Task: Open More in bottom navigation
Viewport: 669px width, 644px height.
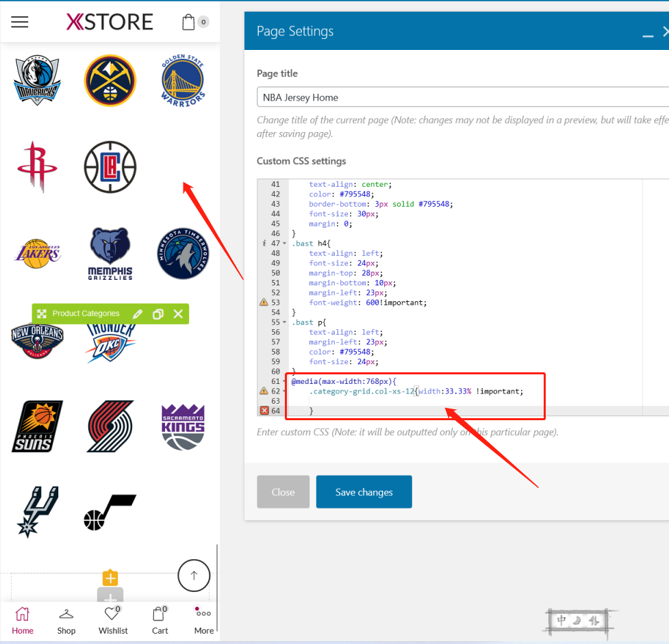Action: coord(203,621)
